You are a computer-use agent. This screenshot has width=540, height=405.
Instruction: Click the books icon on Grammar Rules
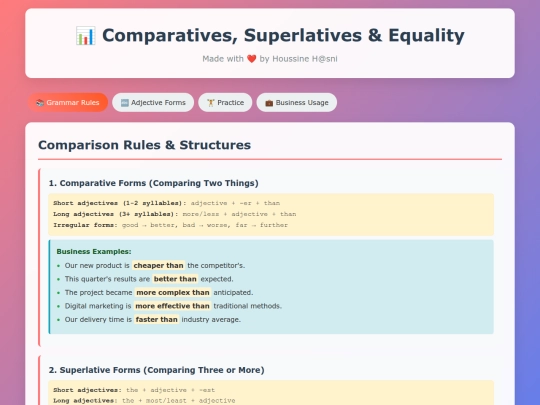click(40, 103)
